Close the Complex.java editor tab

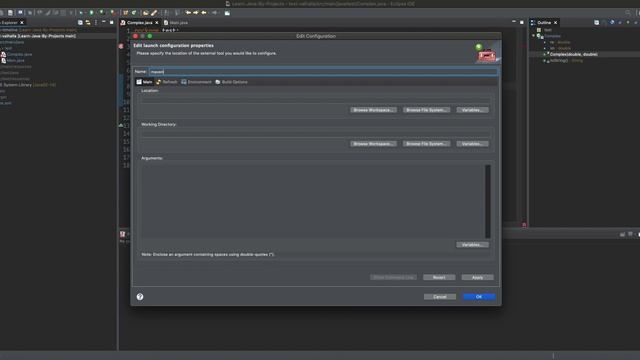pos(157,22)
